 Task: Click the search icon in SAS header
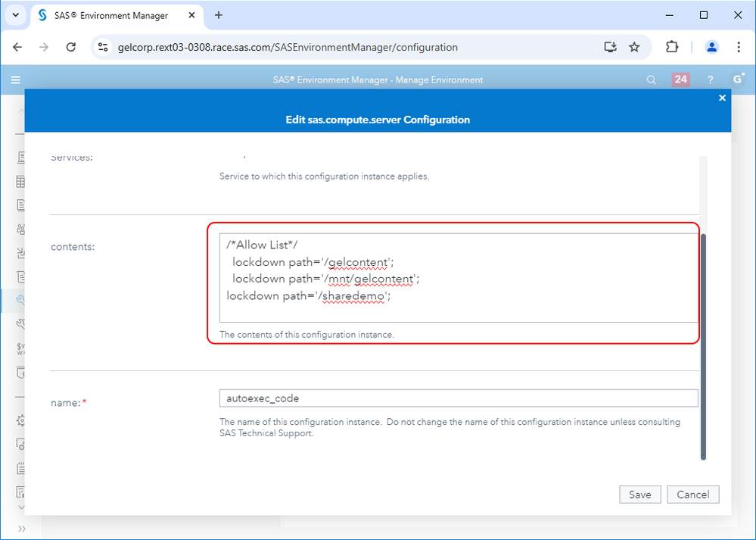[x=652, y=80]
